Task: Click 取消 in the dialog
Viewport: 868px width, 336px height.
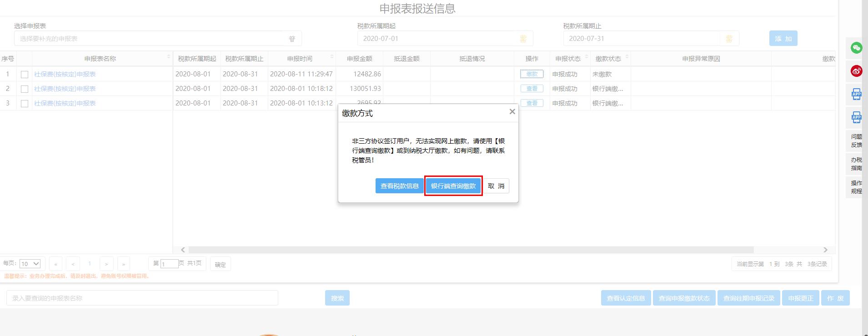Action: (x=496, y=186)
